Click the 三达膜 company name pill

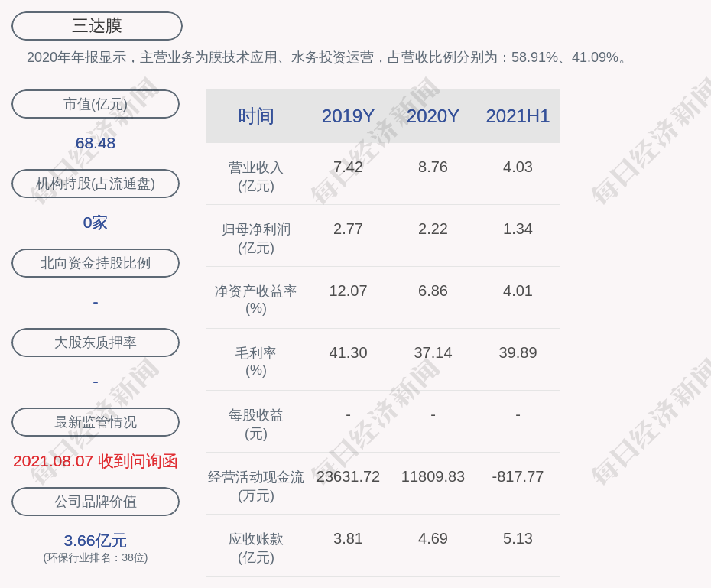point(96,26)
